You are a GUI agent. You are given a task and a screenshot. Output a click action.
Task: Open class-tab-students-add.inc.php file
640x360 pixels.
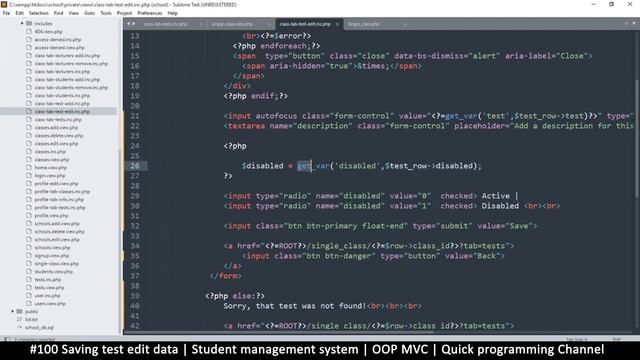coord(67,80)
